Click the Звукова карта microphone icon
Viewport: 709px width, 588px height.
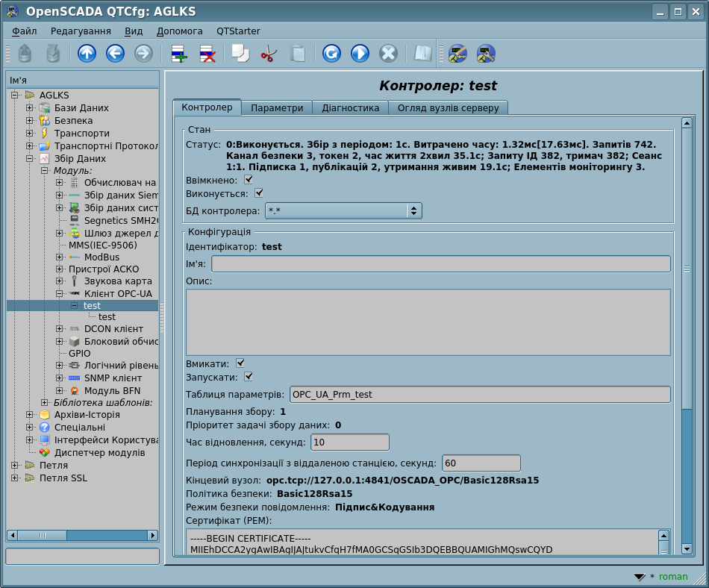point(75,281)
